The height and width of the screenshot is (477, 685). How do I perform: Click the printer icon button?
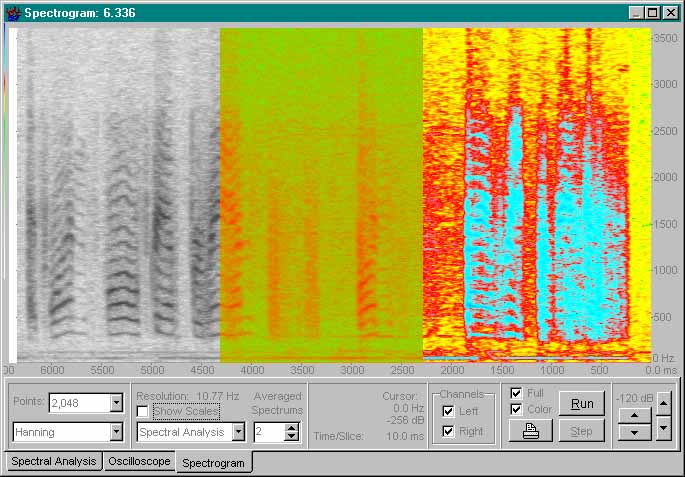pyautogui.click(x=530, y=431)
